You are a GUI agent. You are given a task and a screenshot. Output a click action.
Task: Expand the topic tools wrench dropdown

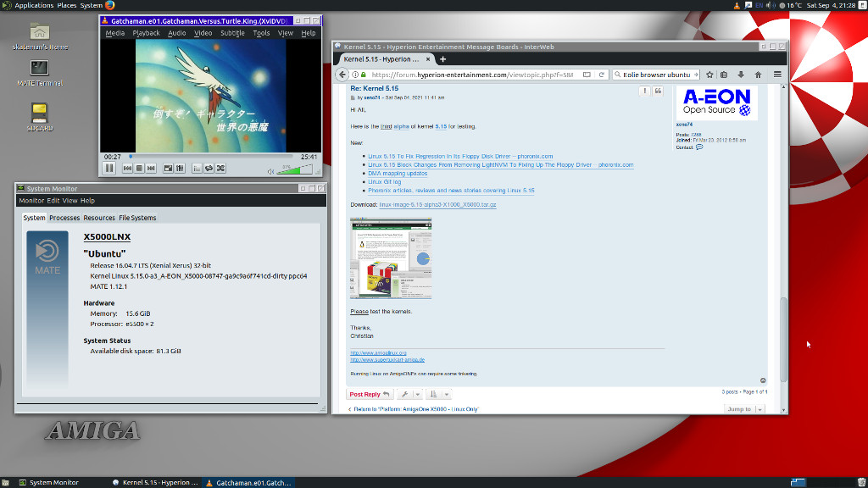pyautogui.click(x=410, y=395)
